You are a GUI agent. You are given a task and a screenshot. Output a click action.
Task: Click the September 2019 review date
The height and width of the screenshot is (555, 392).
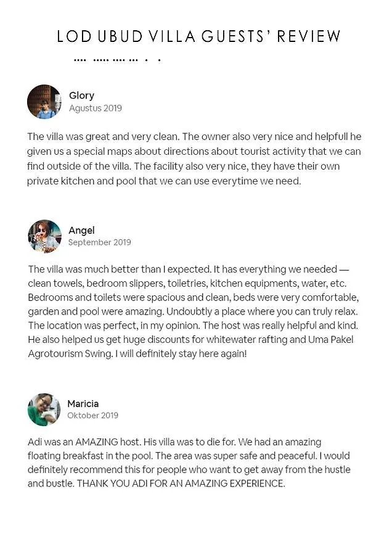tap(100, 242)
